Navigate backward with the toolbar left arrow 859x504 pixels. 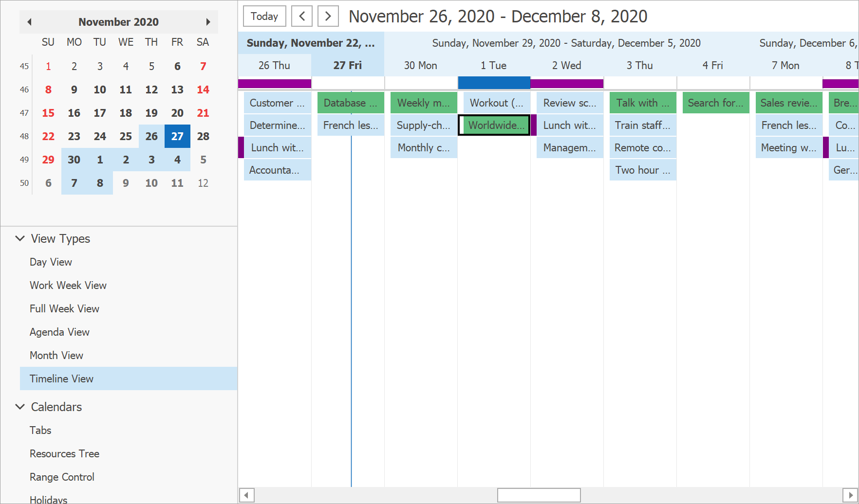click(302, 16)
